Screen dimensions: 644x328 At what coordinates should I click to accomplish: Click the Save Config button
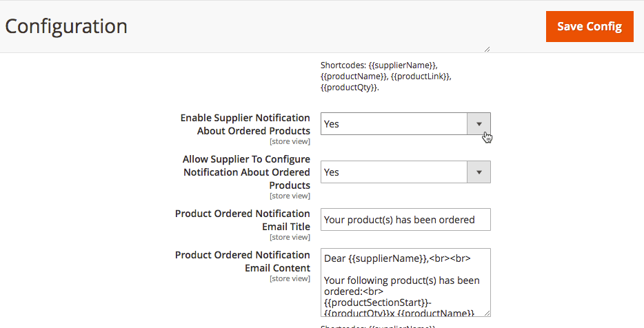589,26
